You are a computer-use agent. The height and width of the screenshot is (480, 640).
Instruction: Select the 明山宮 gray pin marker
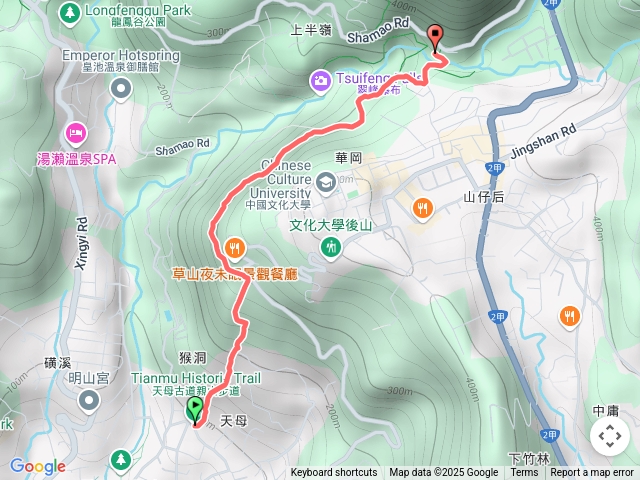point(89,401)
